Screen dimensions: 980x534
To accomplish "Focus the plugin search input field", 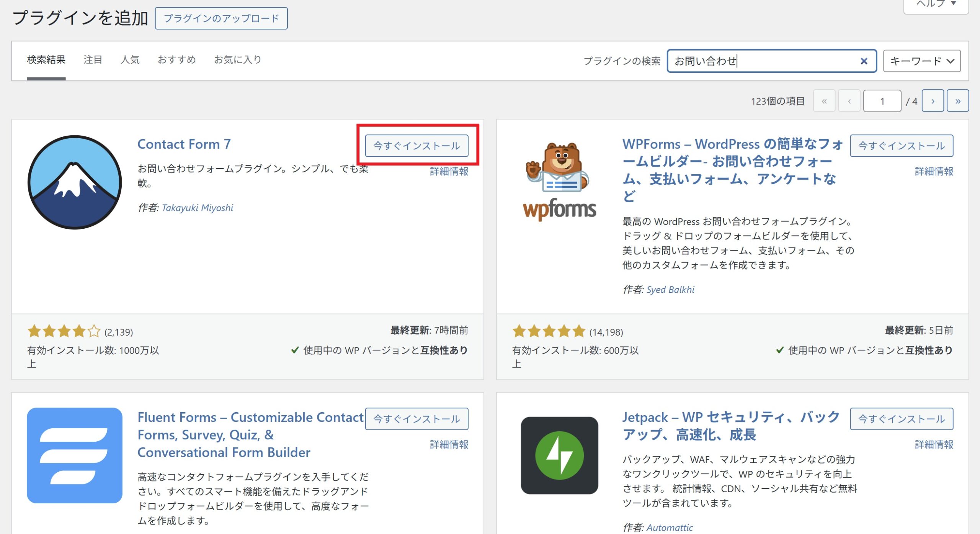I will (x=762, y=61).
